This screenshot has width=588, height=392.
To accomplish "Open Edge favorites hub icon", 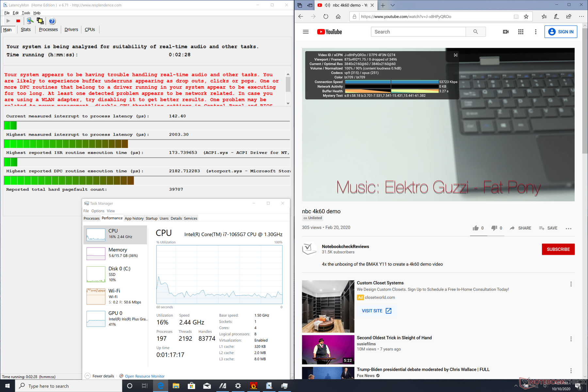I will point(544,17).
